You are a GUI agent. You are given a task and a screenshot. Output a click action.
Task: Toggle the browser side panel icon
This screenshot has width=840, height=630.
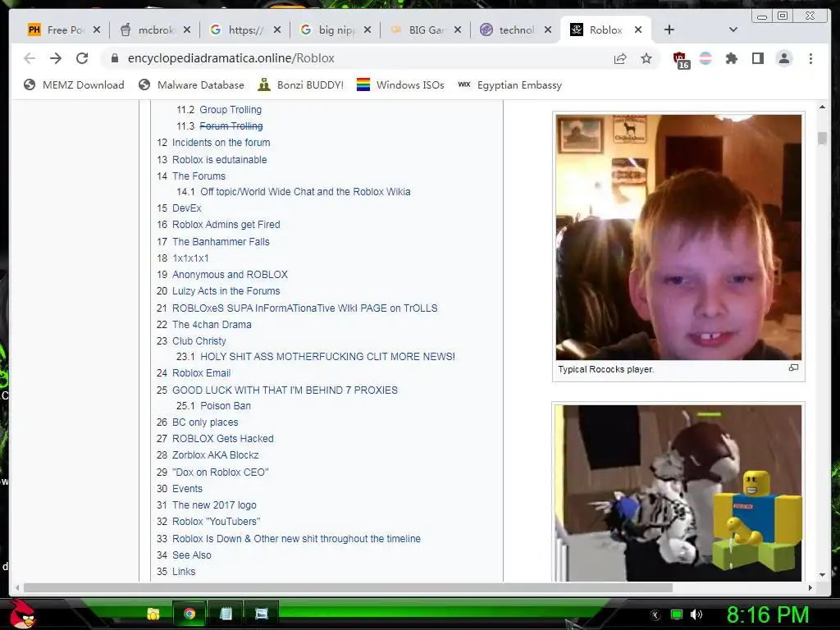point(757,58)
